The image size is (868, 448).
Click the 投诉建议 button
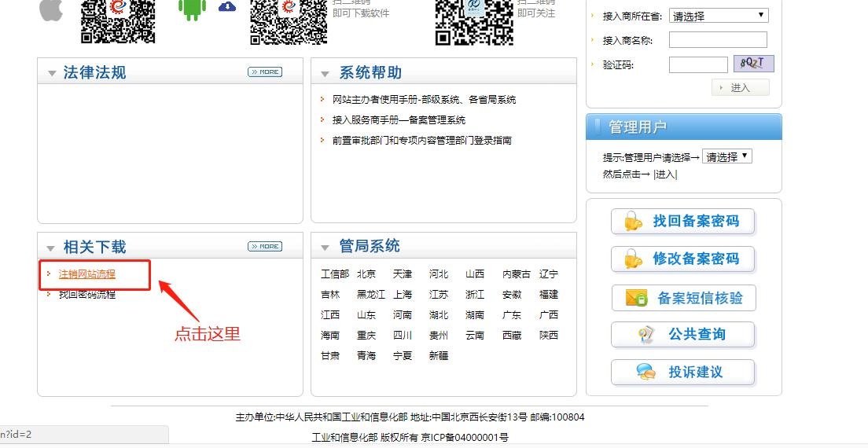(683, 373)
